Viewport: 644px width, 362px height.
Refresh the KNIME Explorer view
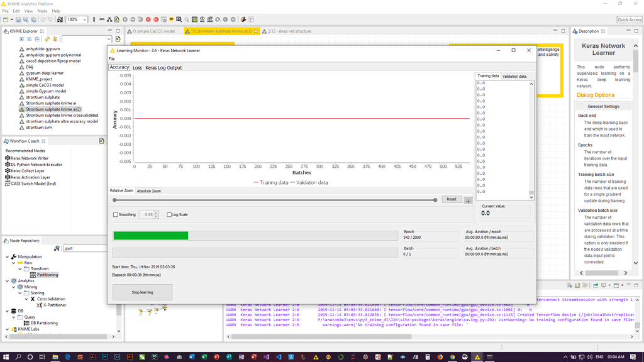pyautogui.click(x=48, y=39)
